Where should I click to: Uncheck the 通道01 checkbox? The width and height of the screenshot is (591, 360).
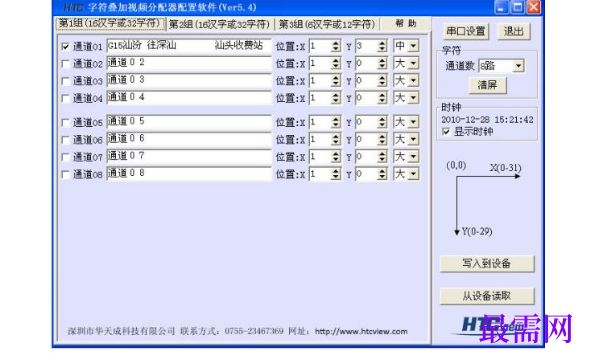pos(66,47)
